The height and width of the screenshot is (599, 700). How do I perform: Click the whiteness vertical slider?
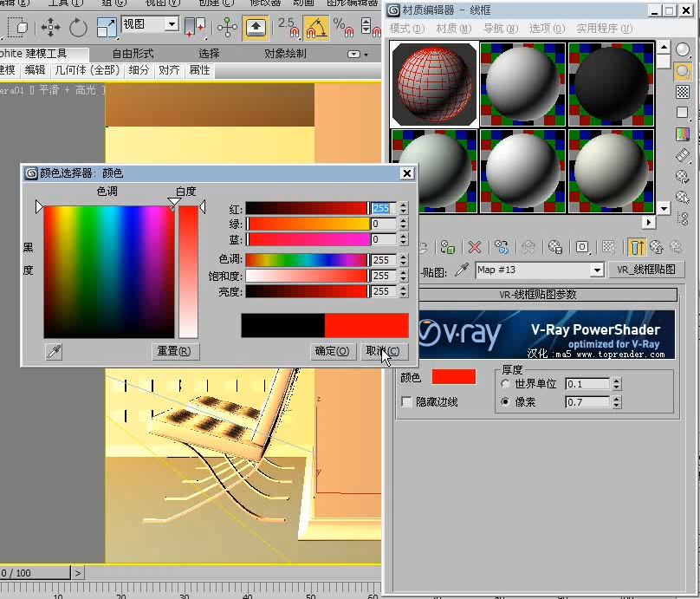point(188,271)
